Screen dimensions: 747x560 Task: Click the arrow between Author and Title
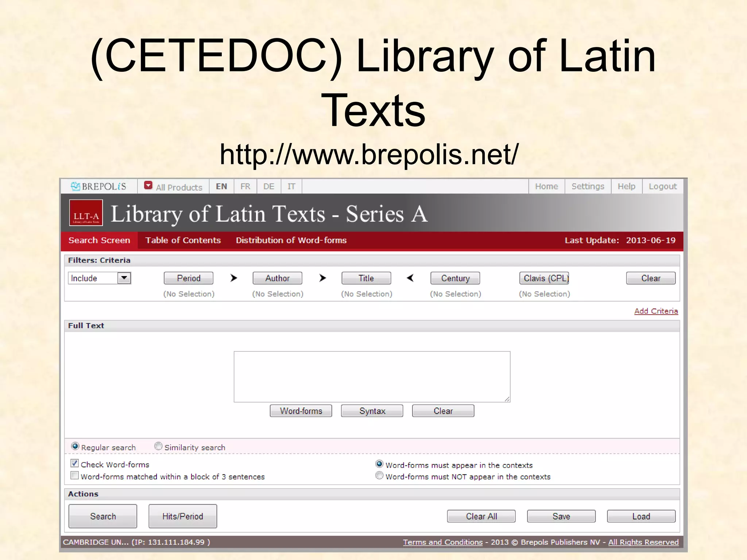[322, 278]
